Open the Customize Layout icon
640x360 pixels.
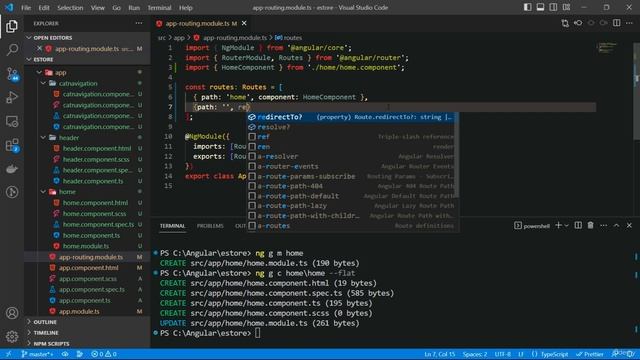point(566,7)
